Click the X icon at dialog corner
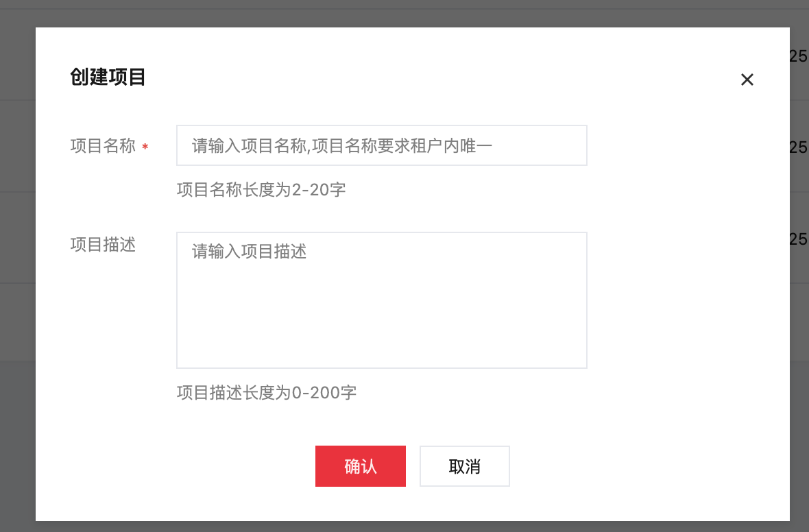809x532 pixels. (x=747, y=80)
